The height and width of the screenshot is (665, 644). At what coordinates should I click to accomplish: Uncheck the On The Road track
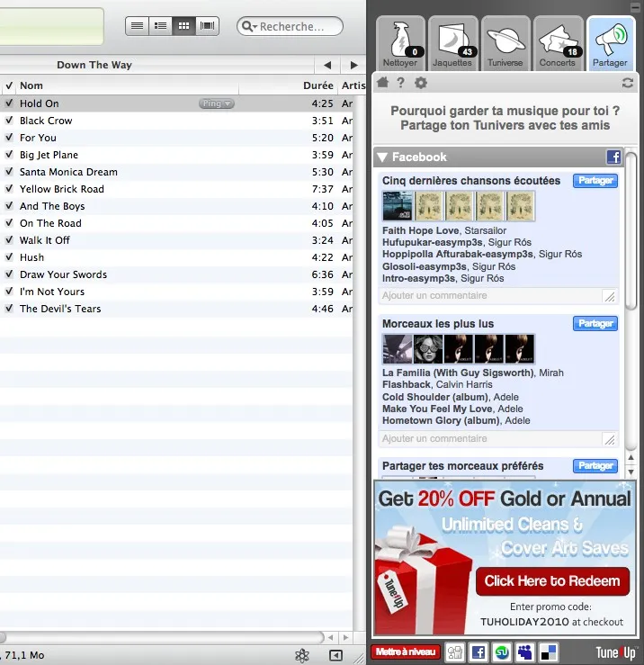[x=9, y=222]
